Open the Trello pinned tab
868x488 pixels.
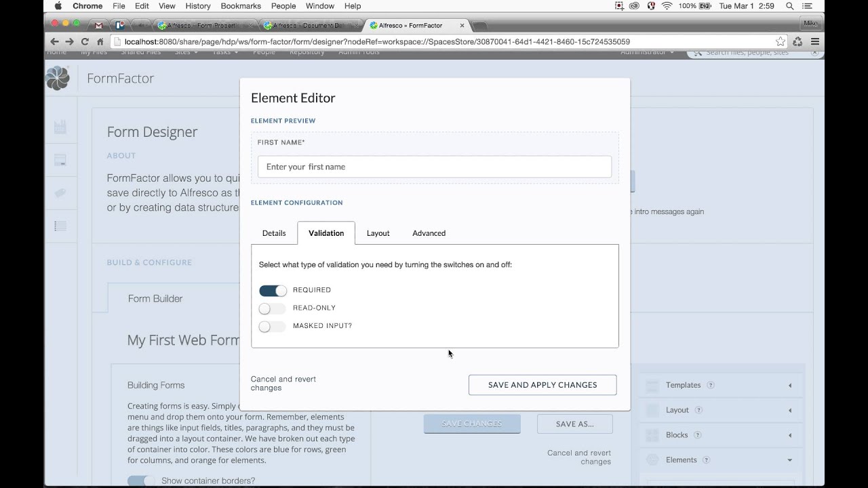click(x=120, y=25)
